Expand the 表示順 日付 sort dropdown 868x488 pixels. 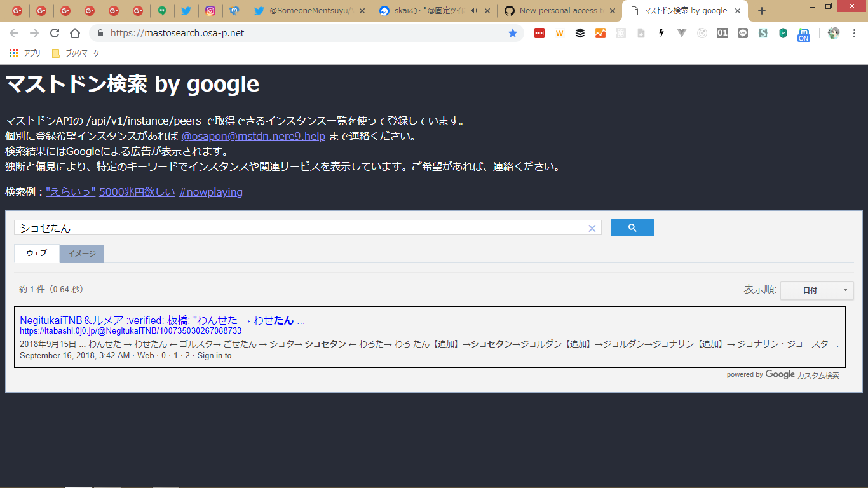click(817, 290)
